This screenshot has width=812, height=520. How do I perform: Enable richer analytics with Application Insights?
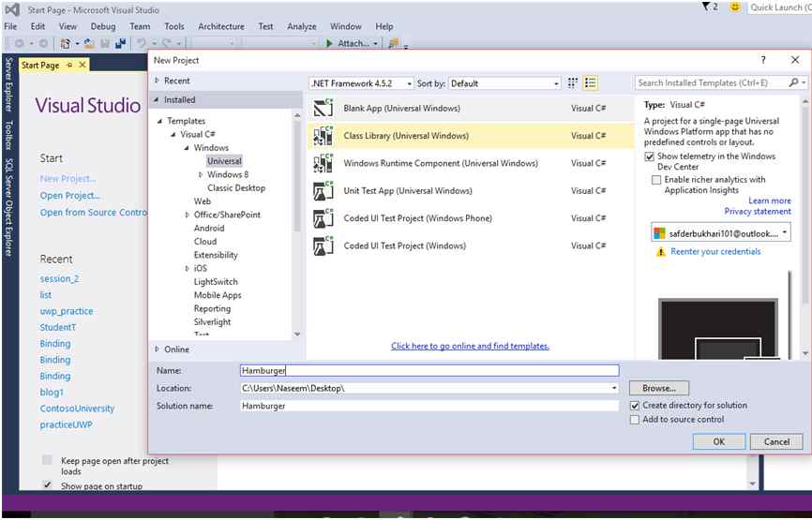(x=656, y=180)
